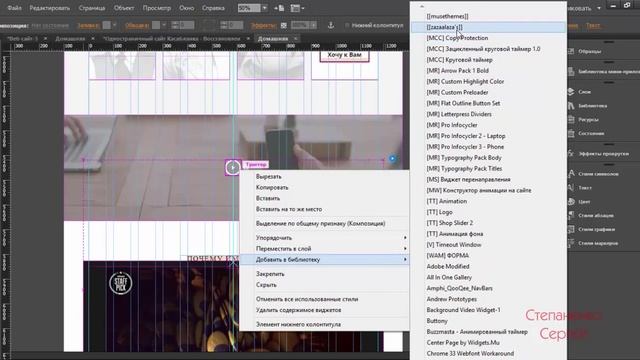Open the Стили абзацев paragraph styles icon
Viewport: 640px width, 360px height.
[x=571, y=215]
